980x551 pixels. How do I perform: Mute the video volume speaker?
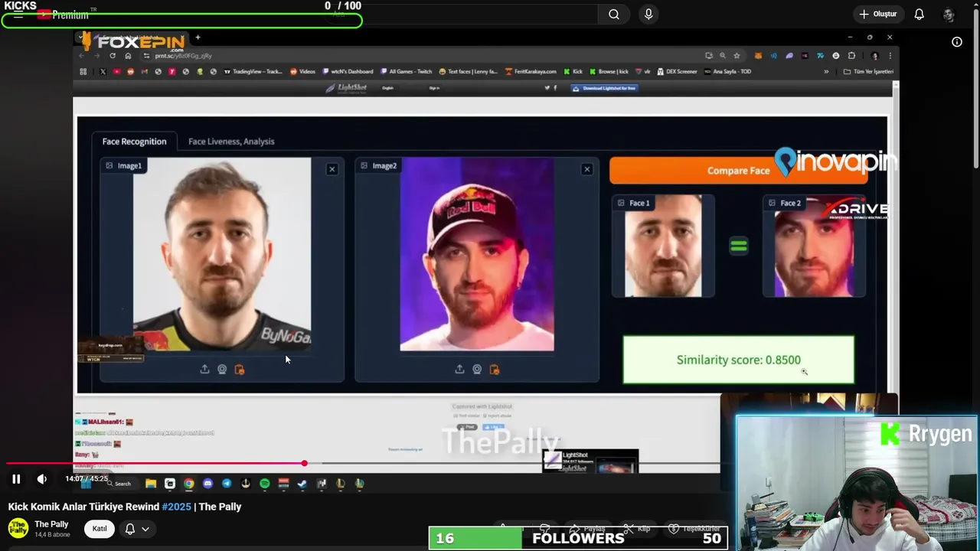point(41,479)
